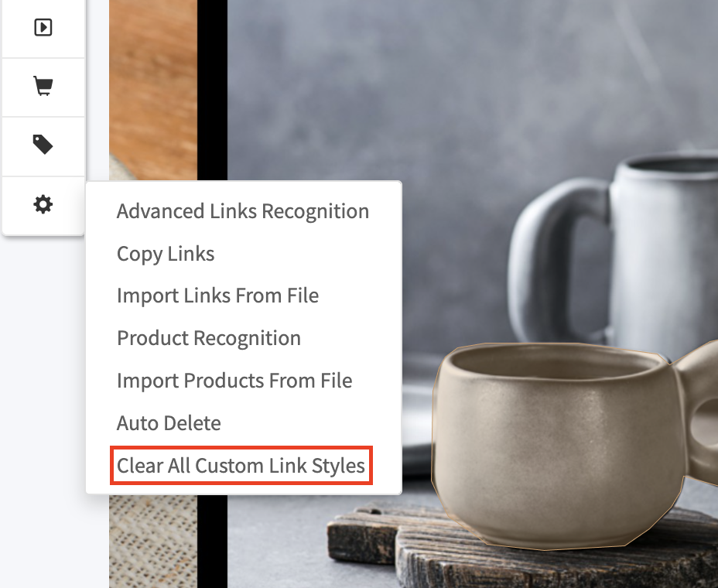
Task: Click the burlap fabric area at bottom left
Action: click(x=153, y=542)
